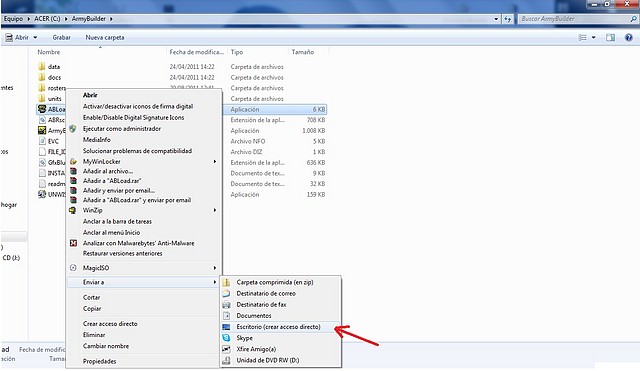This screenshot has height=371, width=640.
Task: Click the shield icon beside Ejecutar como administrador
Action: pyautogui.click(x=73, y=129)
